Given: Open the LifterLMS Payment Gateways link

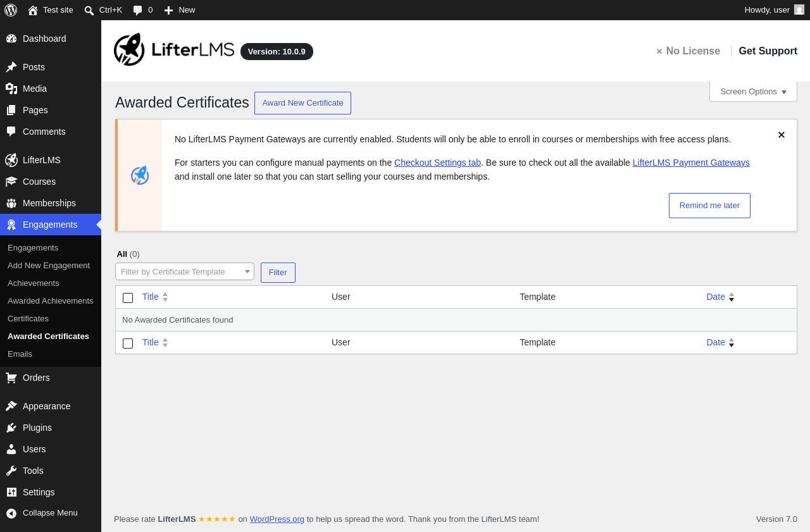Looking at the screenshot, I should (691, 163).
